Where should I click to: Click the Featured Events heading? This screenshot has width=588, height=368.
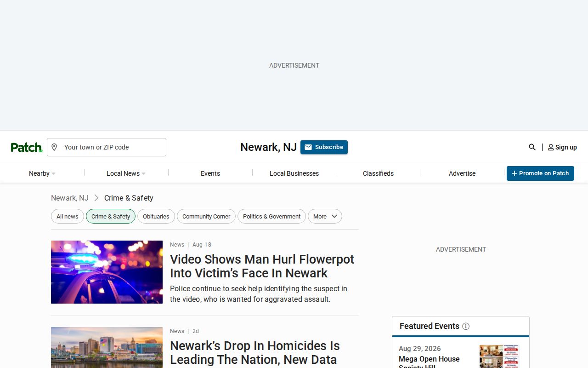coord(430,326)
